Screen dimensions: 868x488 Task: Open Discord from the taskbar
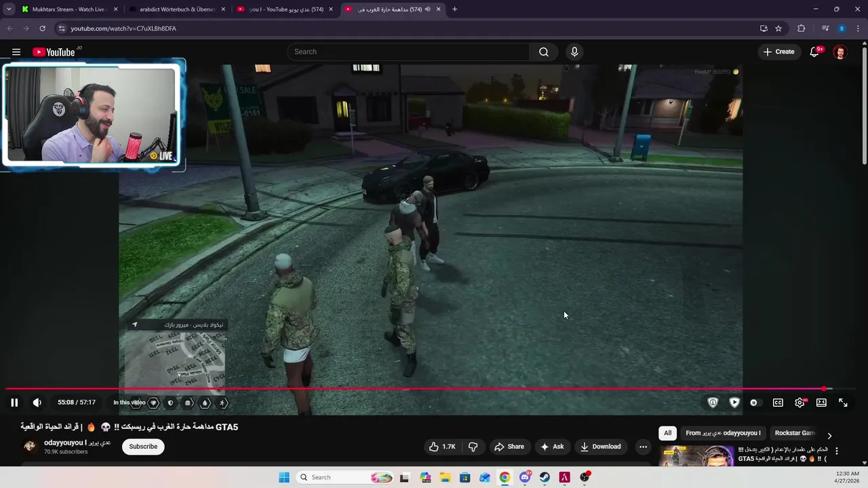click(525, 477)
